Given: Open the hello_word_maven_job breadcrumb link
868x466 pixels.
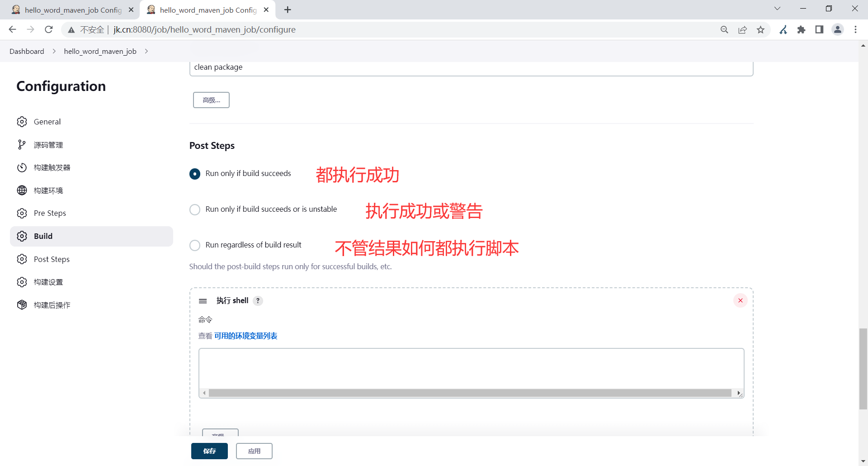Looking at the screenshot, I should coord(100,51).
